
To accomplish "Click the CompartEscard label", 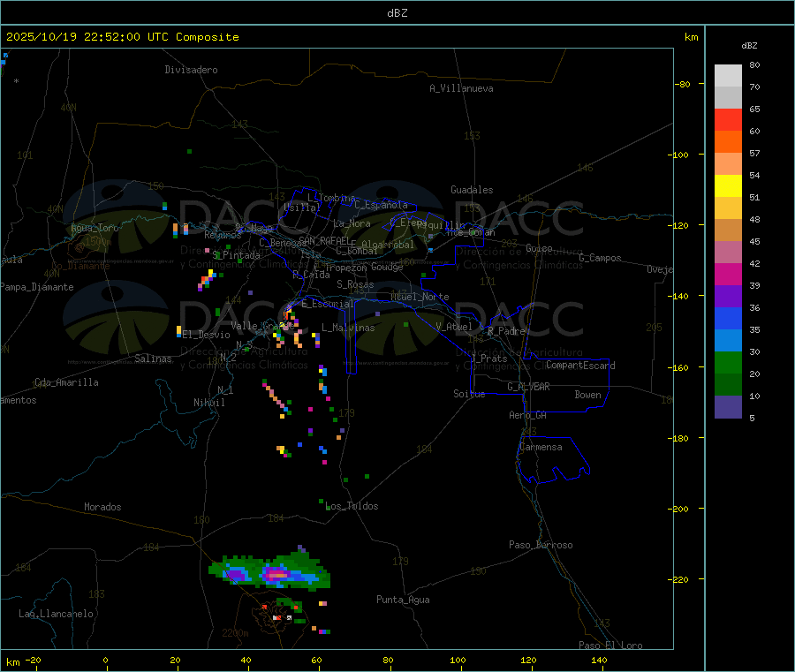I will pos(581,366).
